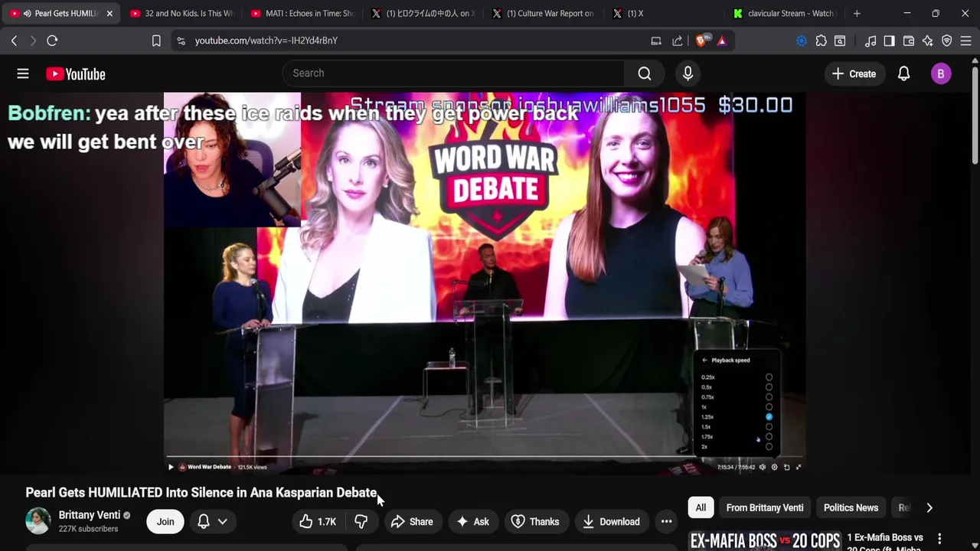
Task: Go to the YouTube home logo
Action: tap(75, 73)
